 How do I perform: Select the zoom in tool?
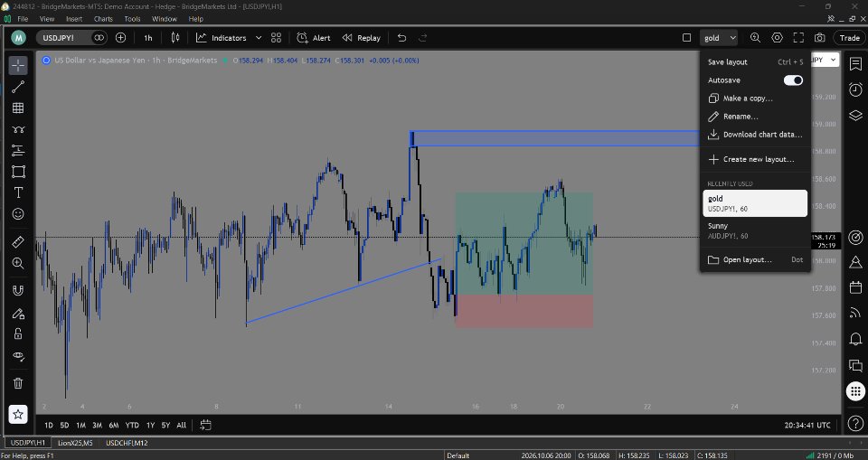[18, 263]
